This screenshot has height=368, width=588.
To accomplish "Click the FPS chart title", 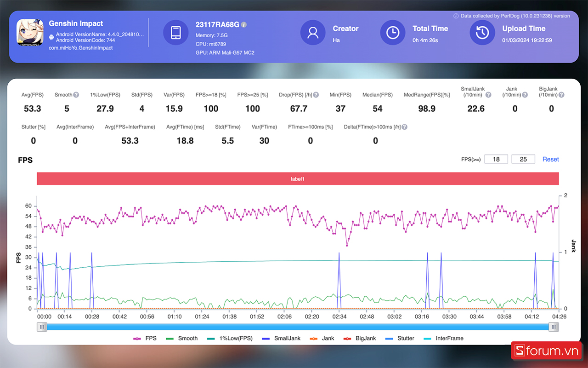I will 25,160.
